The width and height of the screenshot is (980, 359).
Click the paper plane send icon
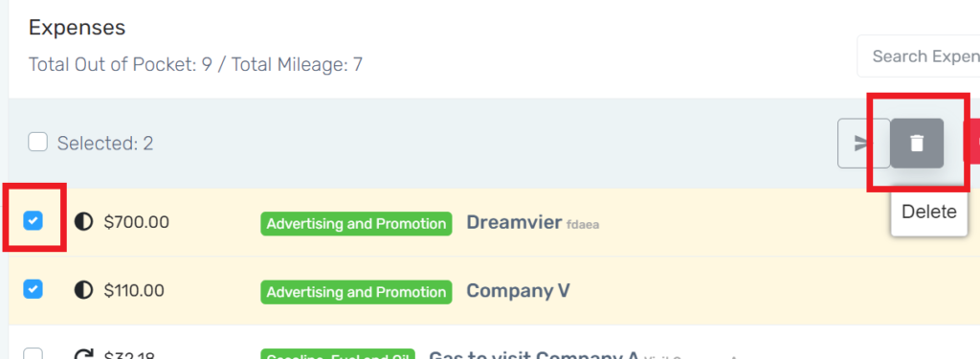(863, 144)
